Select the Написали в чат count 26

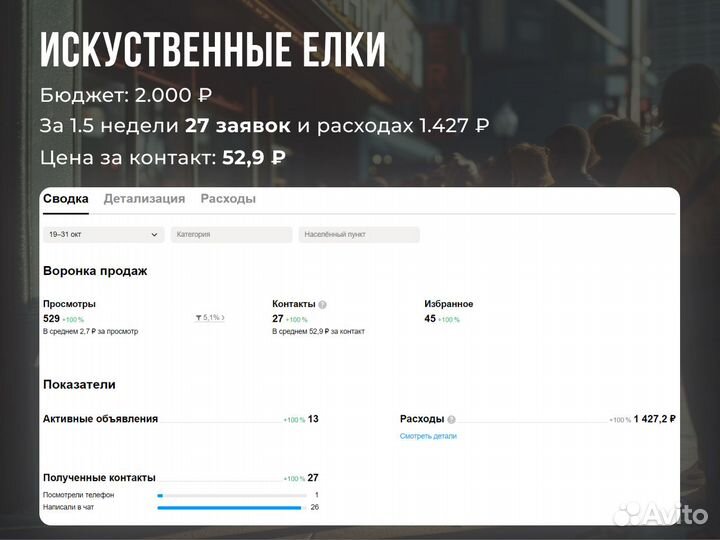coord(315,507)
